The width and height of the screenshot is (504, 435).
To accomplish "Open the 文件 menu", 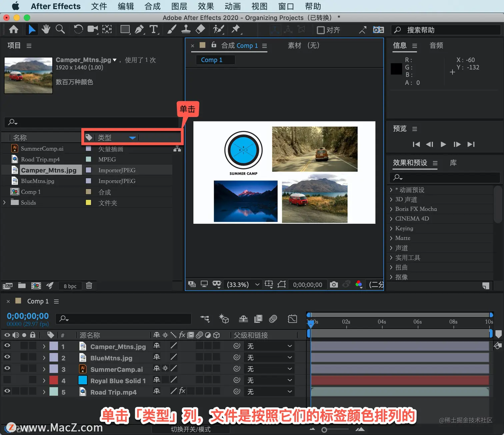I will [99, 6].
